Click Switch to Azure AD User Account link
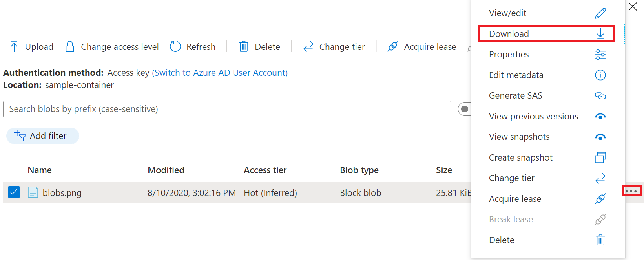Viewport: 644px width, 260px height. 220,73
